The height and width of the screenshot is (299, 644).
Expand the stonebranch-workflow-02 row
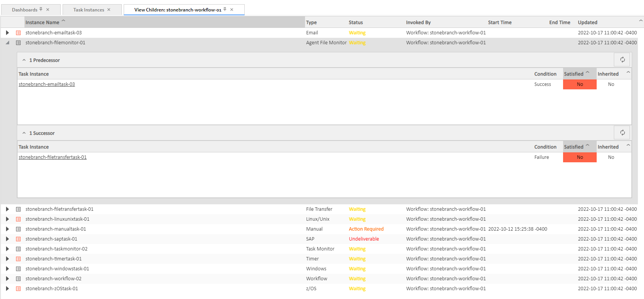(x=7, y=279)
